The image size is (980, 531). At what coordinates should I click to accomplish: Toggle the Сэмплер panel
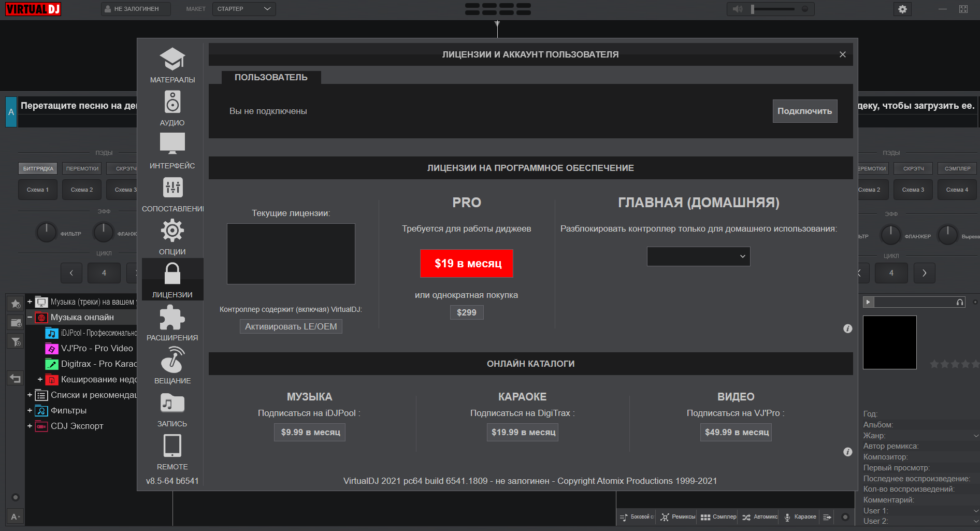pos(718,517)
